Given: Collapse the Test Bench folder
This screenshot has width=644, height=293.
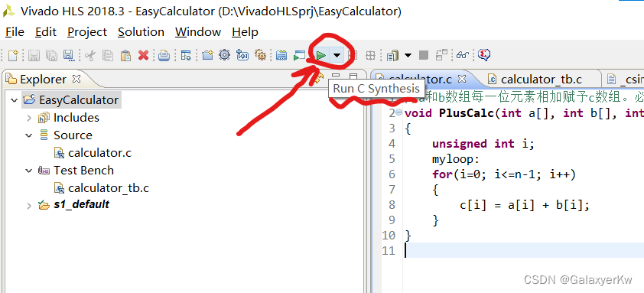Looking at the screenshot, I should coord(29,170).
